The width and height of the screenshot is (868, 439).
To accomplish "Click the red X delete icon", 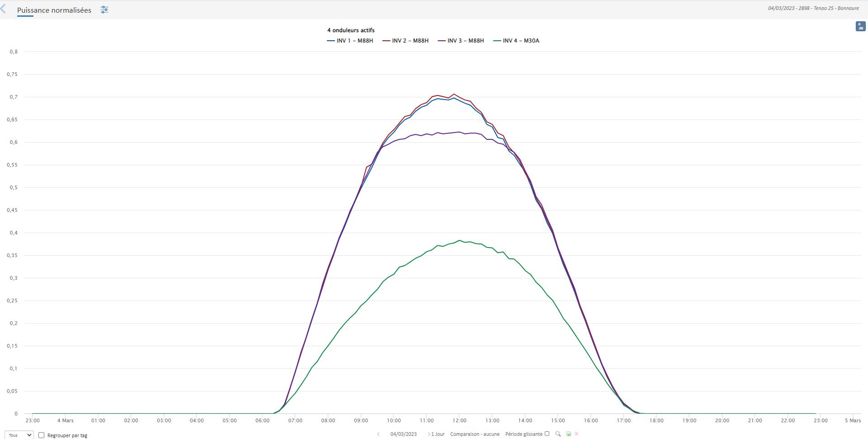I will 576,434.
